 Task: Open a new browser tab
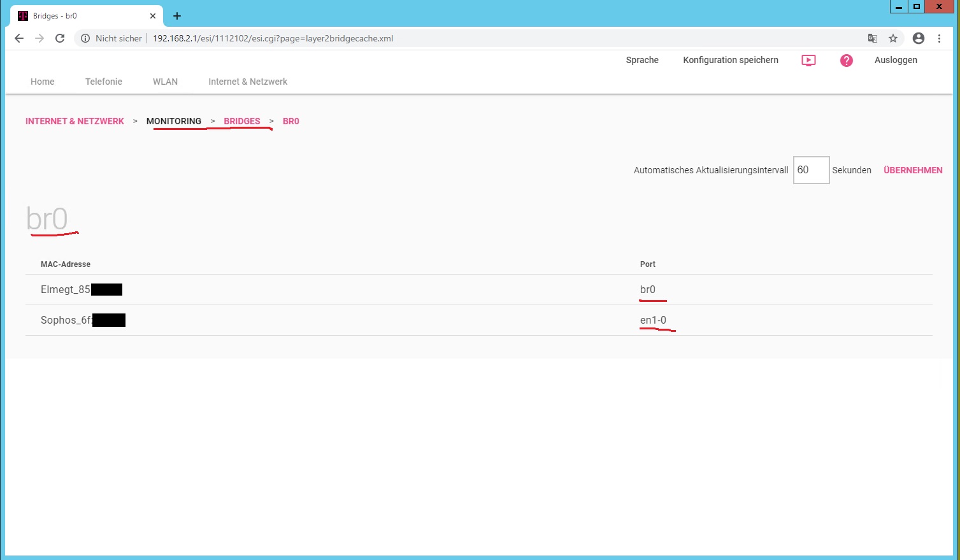177,16
